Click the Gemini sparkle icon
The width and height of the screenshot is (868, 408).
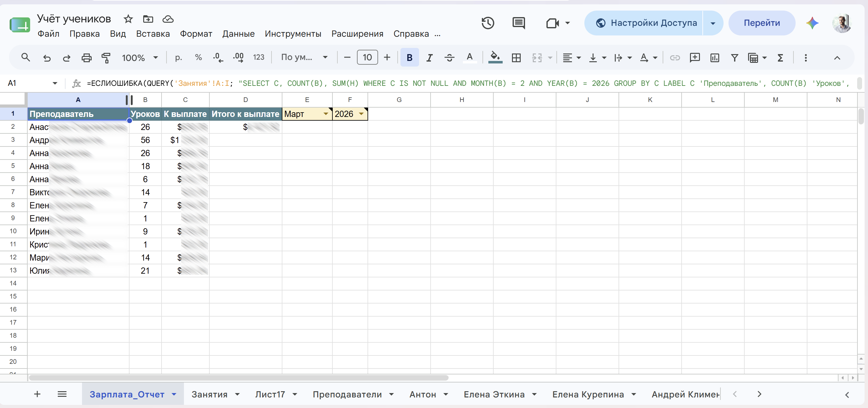click(812, 23)
